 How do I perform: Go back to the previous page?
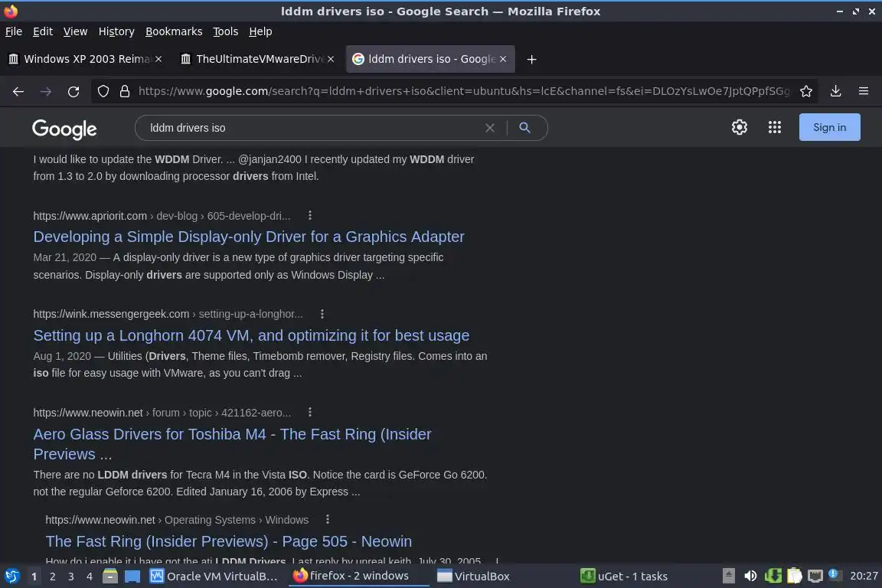[18, 91]
